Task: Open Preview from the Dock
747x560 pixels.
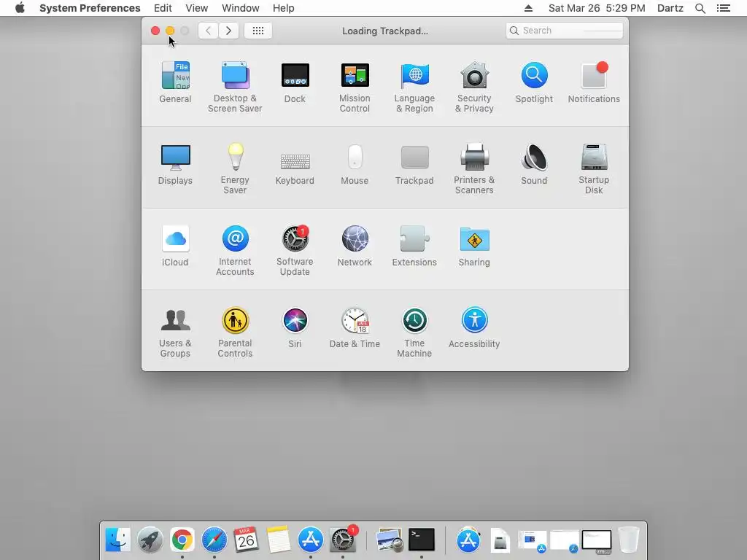Action: [x=390, y=540]
